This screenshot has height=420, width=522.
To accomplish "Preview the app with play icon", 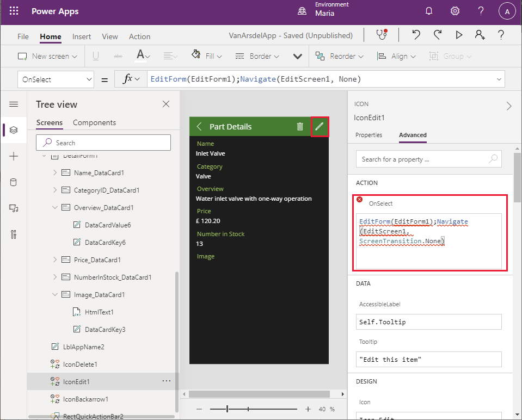I will (x=459, y=35).
